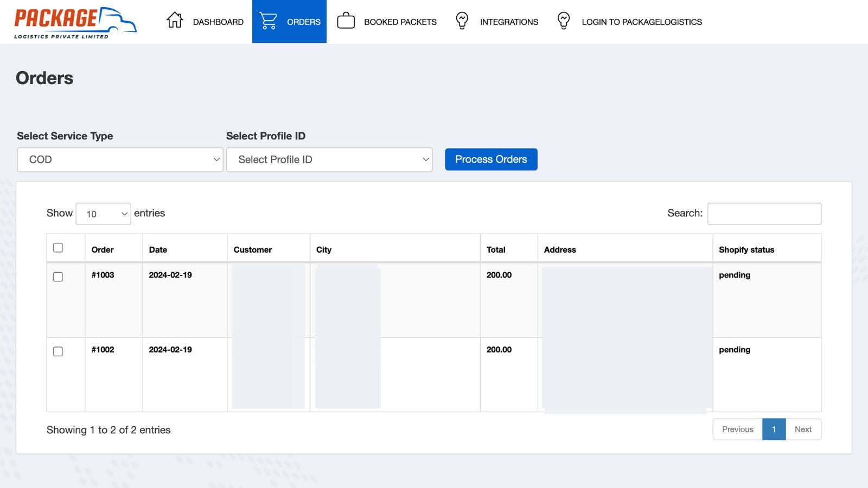
Task: Click the Next pagination button
Action: (802, 429)
